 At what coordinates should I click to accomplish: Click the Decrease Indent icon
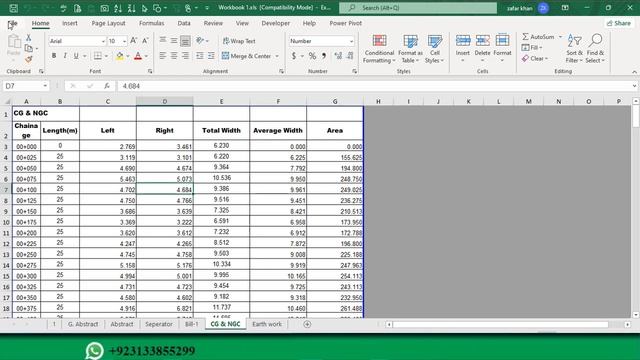point(200,56)
